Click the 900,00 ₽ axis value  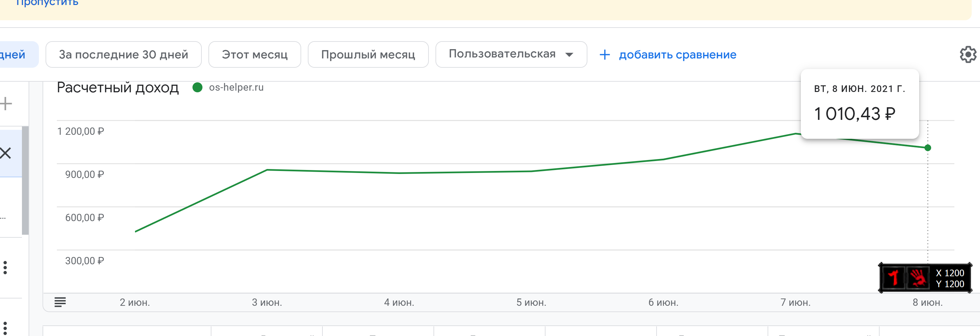click(84, 174)
